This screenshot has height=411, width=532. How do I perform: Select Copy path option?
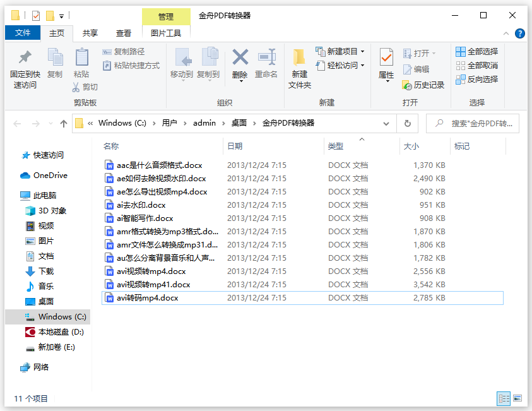tap(124, 52)
